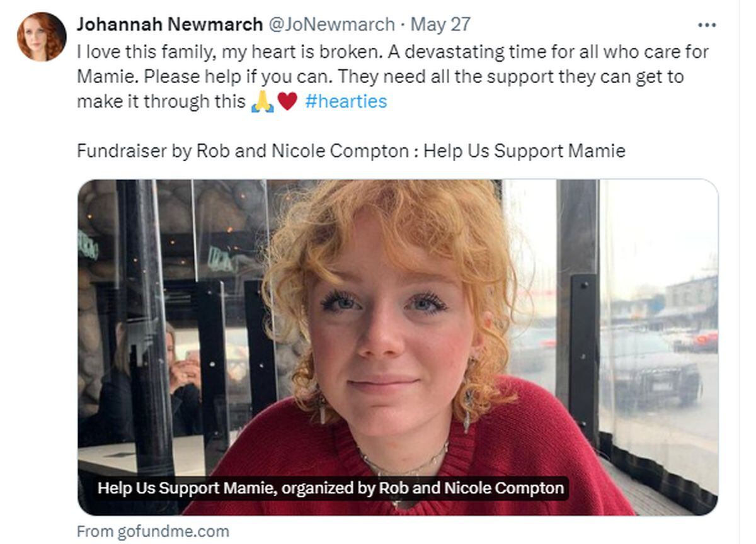This screenshot has width=756, height=544.
Task: Click Johannah Newmarch's round profile avatar
Action: click(x=42, y=37)
